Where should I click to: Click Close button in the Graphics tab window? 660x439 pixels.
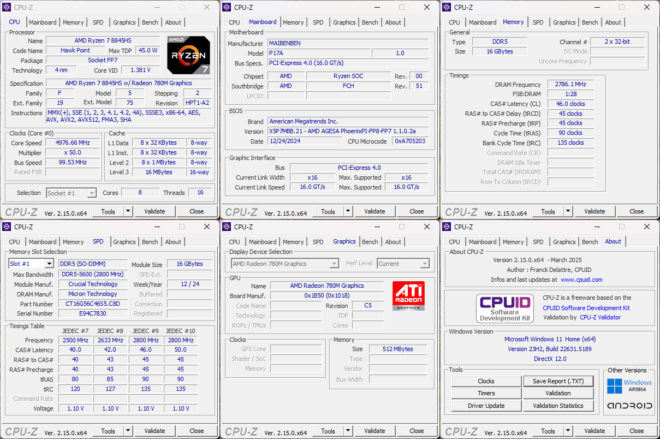416,431
